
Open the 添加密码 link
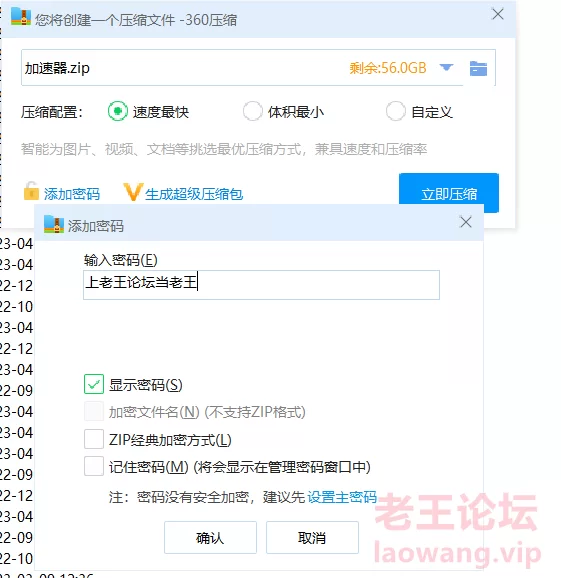[x=72, y=194]
